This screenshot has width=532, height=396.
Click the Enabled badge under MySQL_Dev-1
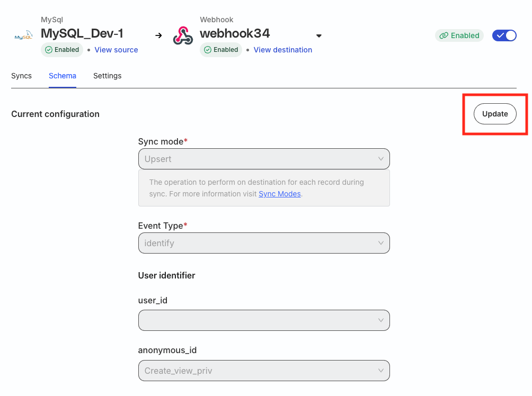click(62, 50)
